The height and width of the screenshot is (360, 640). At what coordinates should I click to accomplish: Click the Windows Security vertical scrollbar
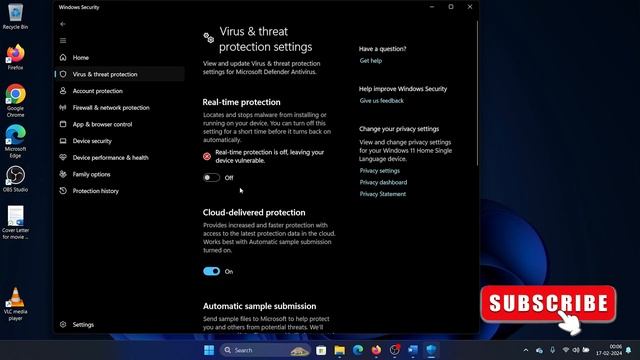click(x=477, y=93)
